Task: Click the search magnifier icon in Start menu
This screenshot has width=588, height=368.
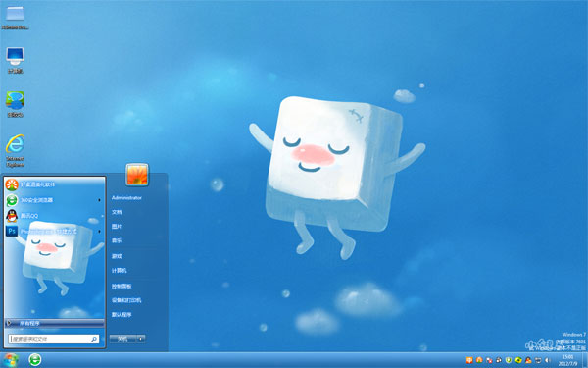Action: tap(94, 339)
